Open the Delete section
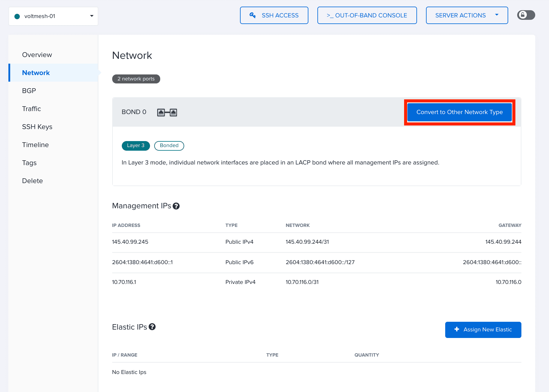549x392 pixels. (32, 181)
